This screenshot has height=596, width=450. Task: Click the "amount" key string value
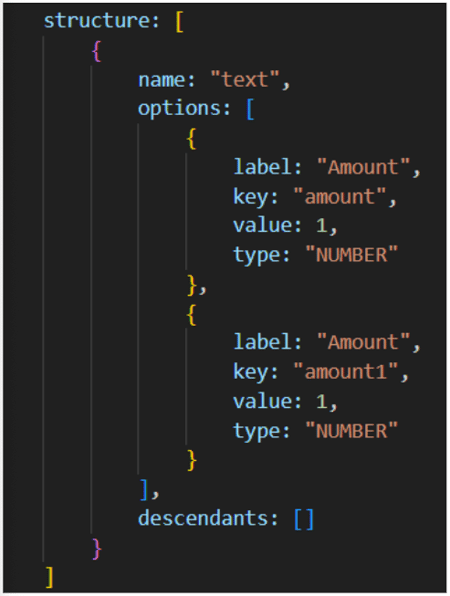click(340, 197)
